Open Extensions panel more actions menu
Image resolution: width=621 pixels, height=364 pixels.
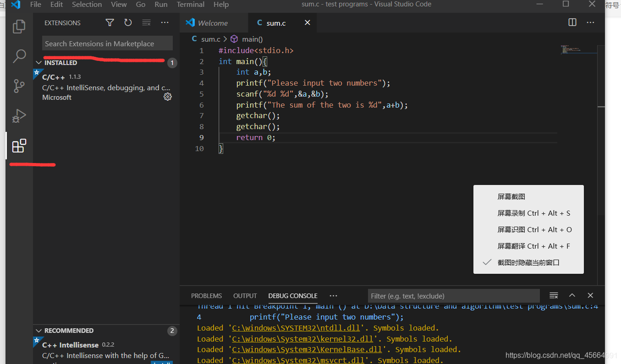click(165, 23)
